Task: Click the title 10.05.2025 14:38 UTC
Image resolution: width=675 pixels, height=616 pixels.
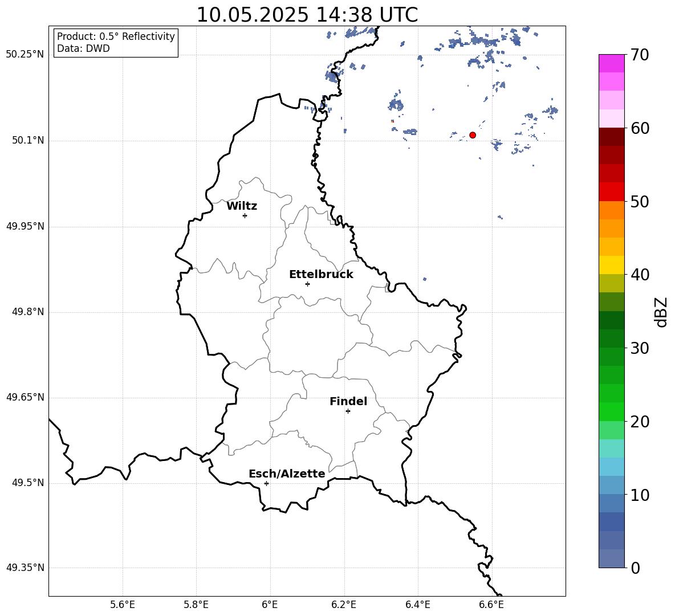Action: (x=307, y=15)
